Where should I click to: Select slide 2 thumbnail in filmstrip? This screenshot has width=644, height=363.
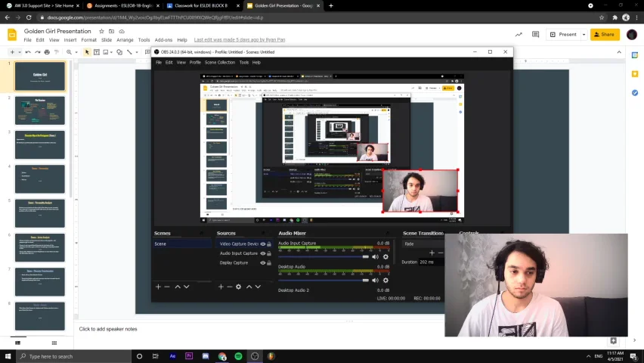click(x=40, y=110)
